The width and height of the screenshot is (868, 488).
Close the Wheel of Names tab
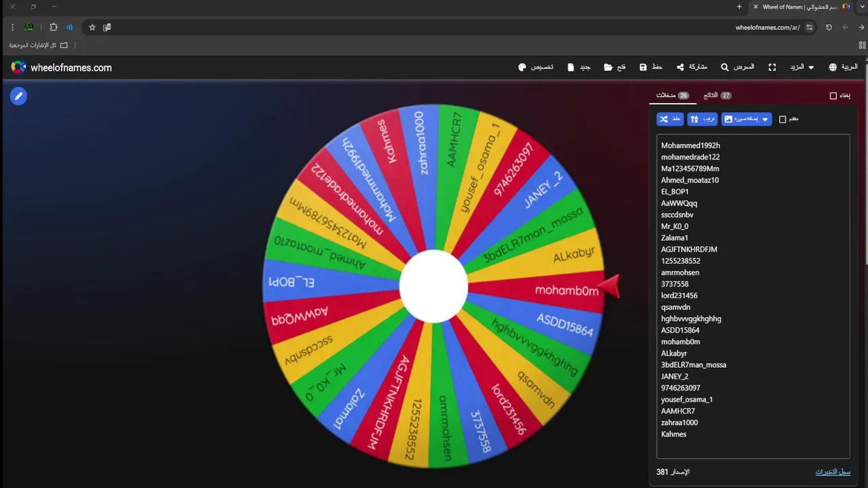click(755, 7)
